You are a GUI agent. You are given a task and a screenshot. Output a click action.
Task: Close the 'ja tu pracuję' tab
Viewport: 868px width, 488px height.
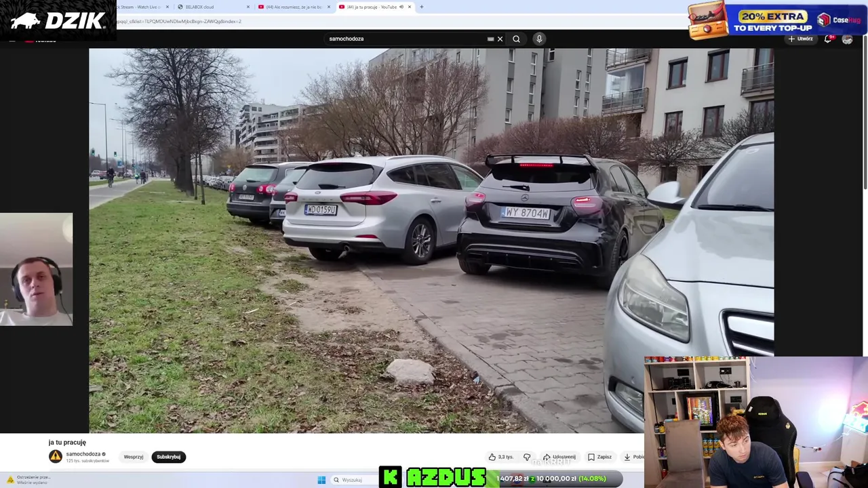tap(409, 7)
